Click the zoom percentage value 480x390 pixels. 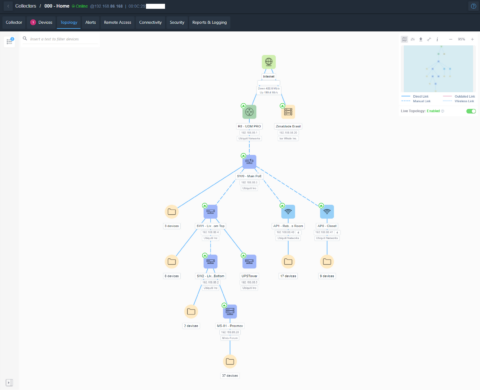[x=461, y=39]
